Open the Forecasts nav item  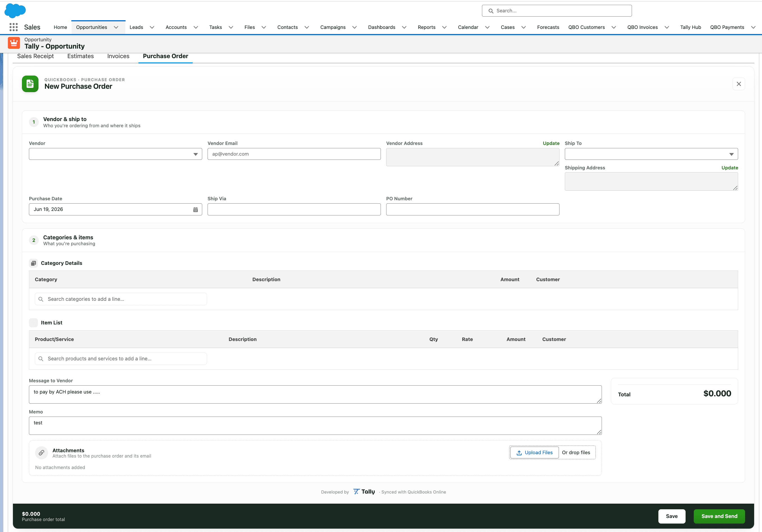tap(548, 27)
